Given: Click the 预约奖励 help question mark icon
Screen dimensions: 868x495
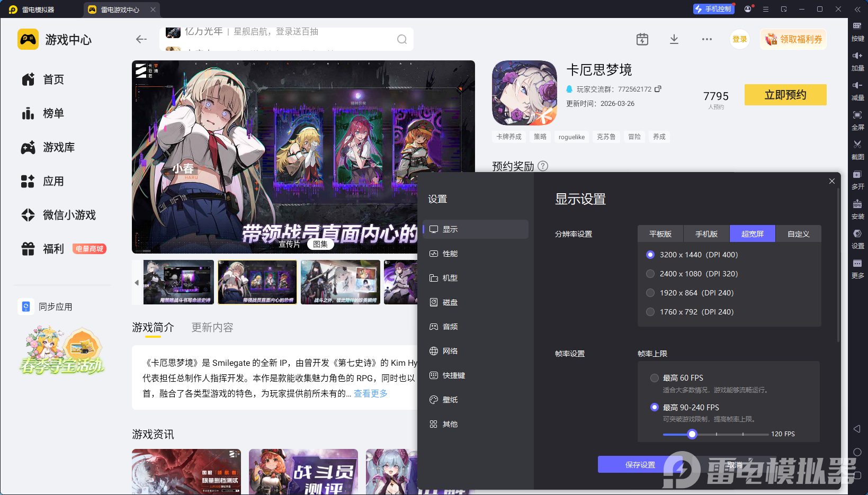Looking at the screenshot, I should (x=543, y=166).
